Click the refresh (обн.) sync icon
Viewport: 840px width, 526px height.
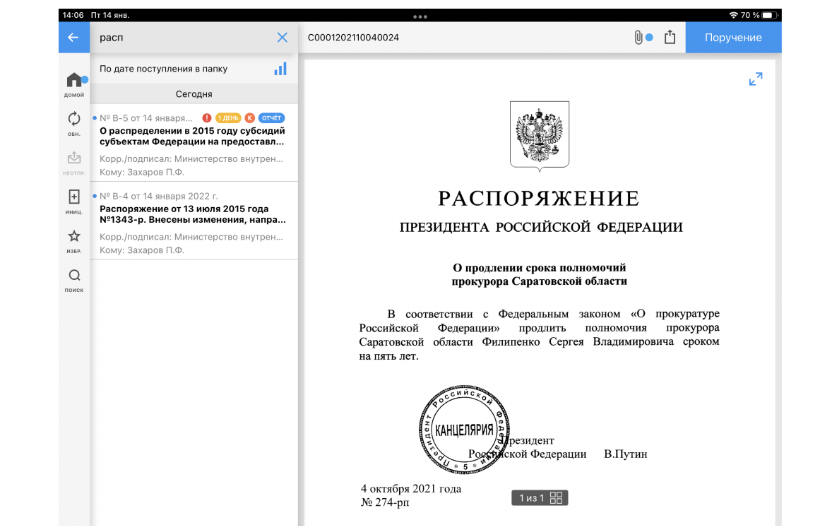(74, 121)
